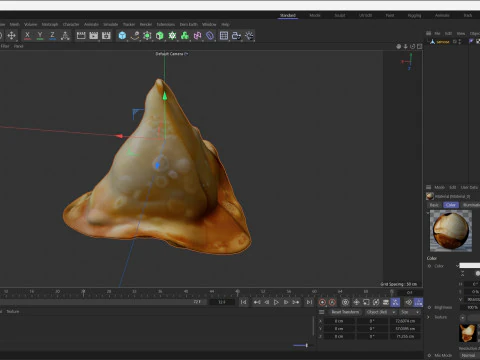This screenshot has height=360, width=480.
Task: Add a Cube primitive object
Action: click(x=122, y=36)
